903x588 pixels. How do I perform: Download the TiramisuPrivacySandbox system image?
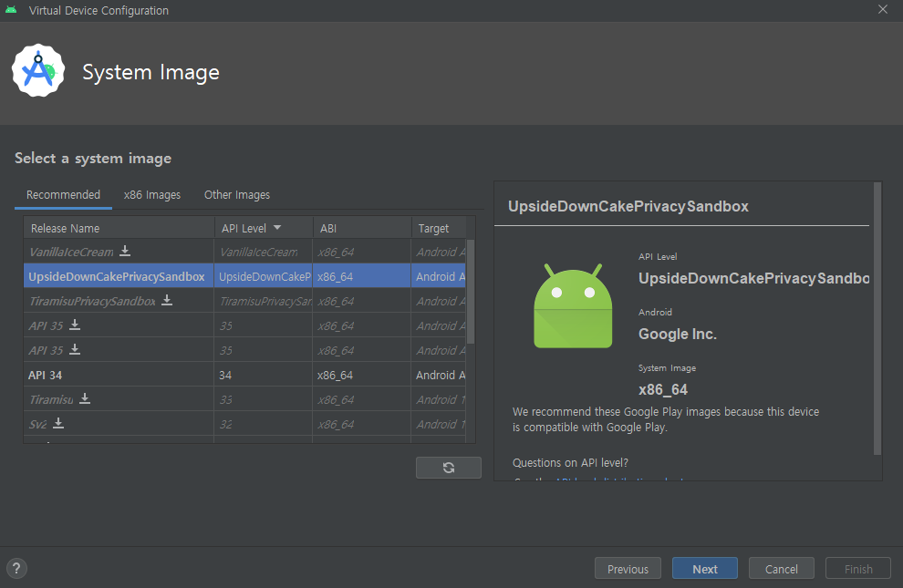click(167, 300)
